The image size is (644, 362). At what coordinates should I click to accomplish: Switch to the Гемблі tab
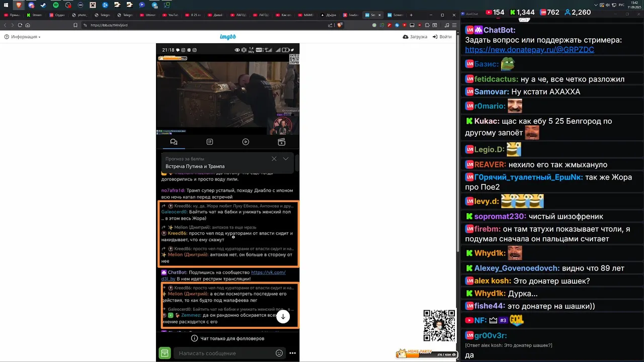[352, 15]
